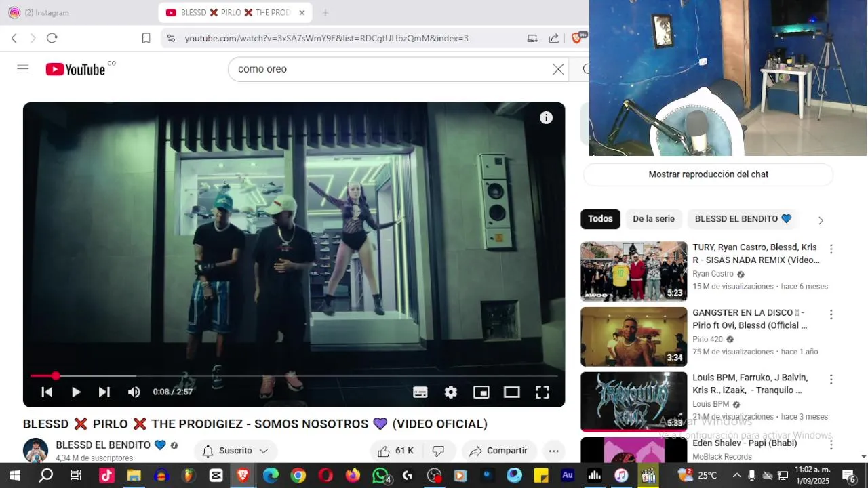Like the video with 61 K likes
This screenshot has width=868, height=488.
coord(395,451)
